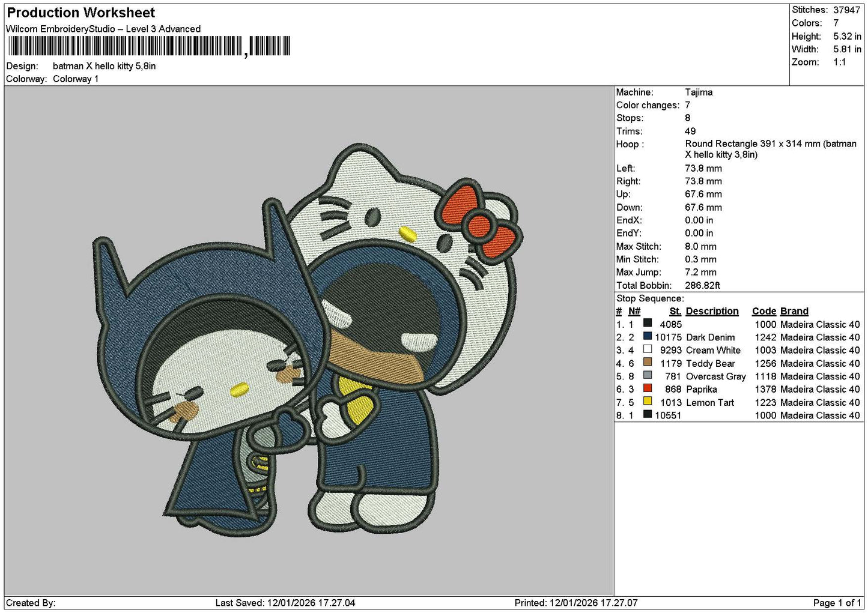The width and height of the screenshot is (868, 613).
Task: Click the Max Stitch value 8.0 mm
Action: (x=701, y=247)
